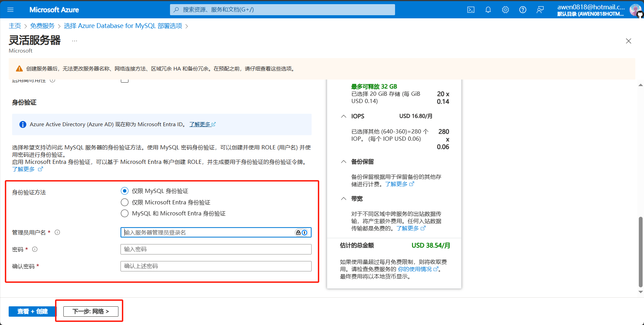Click the blue info icon in Entra ID notice
This screenshot has width=644, height=325.
coord(23,124)
